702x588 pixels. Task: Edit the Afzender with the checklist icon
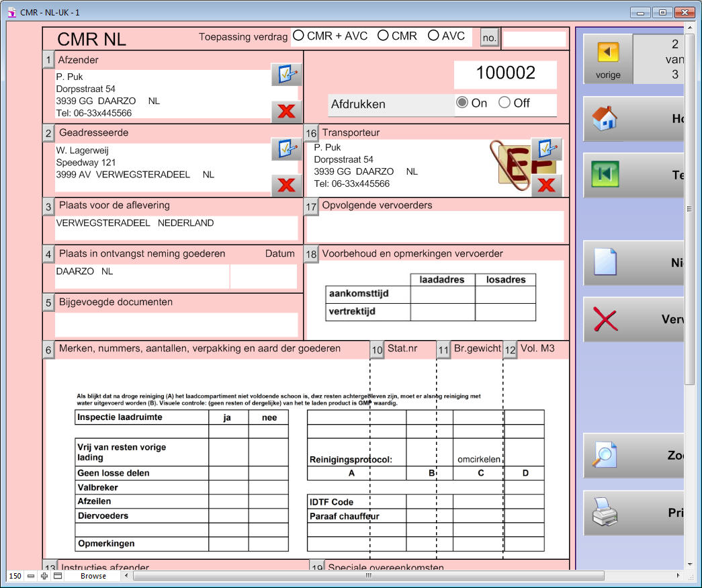286,75
